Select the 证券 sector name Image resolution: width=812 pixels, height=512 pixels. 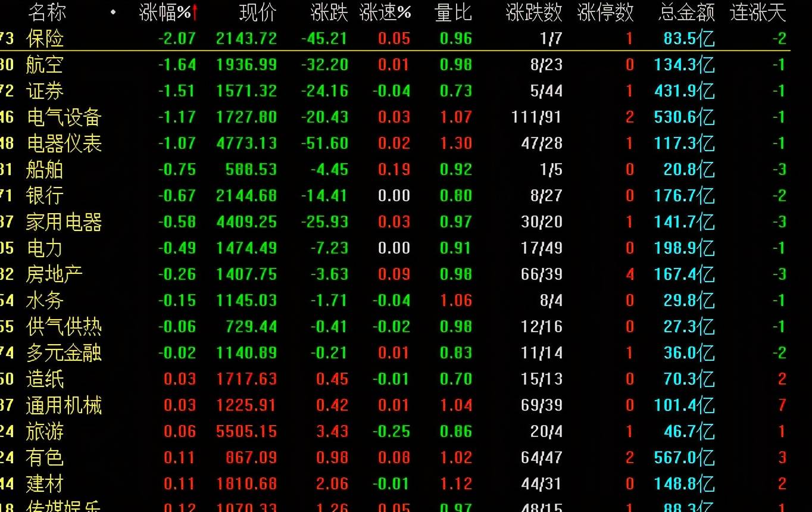(x=45, y=90)
